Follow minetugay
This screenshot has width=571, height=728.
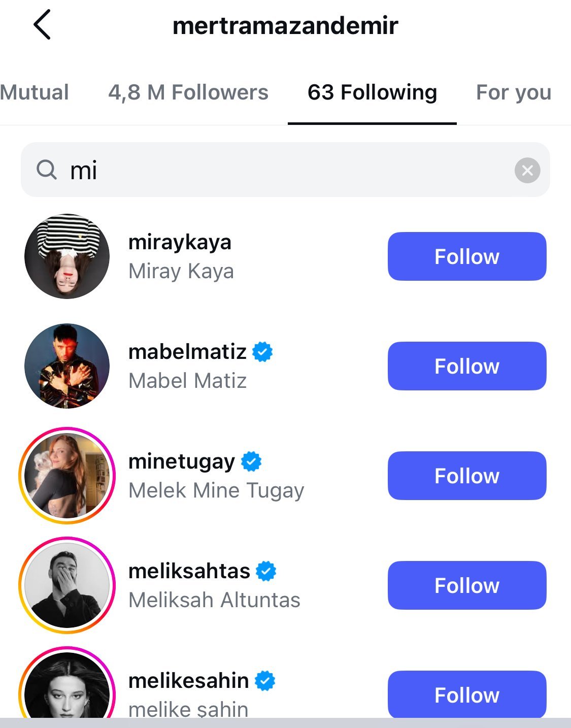pyautogui.click(x=467, y=476)
